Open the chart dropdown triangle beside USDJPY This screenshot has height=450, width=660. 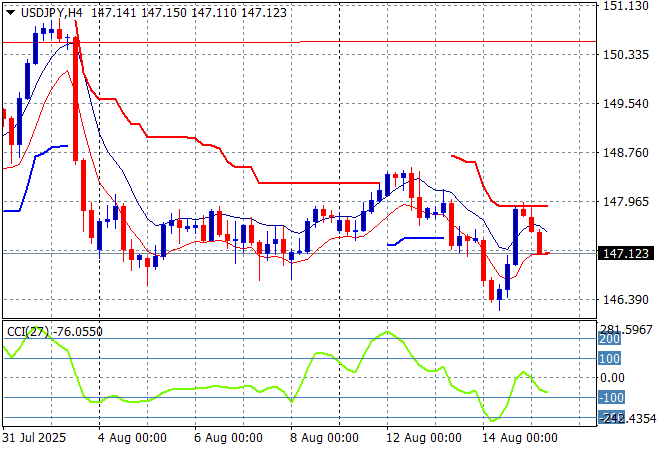point(11,13)
